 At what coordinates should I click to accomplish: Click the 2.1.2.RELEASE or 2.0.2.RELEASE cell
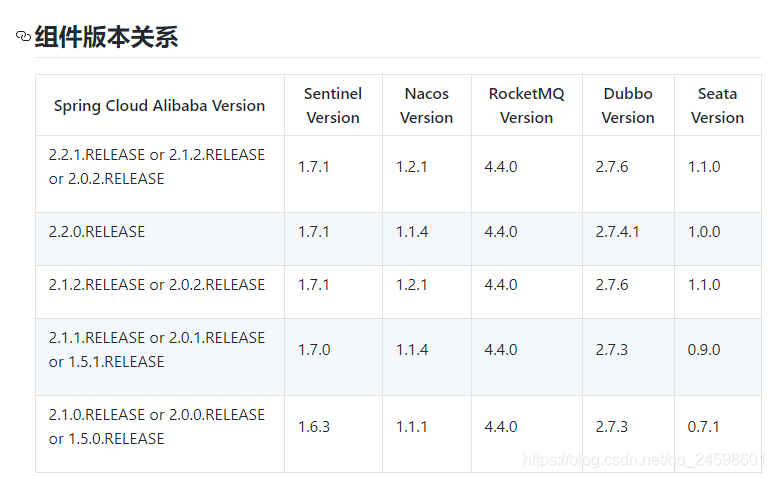pos(157,284)
